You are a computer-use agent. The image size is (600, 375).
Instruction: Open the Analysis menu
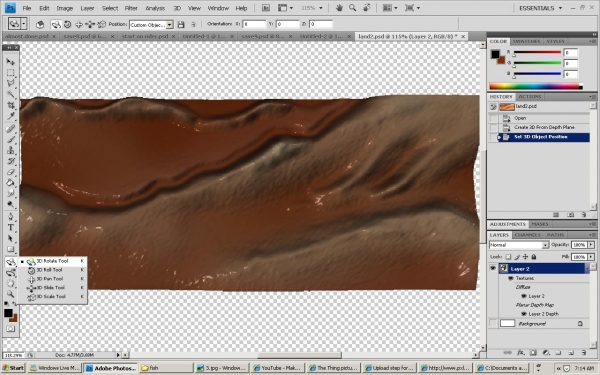(155, 8)
